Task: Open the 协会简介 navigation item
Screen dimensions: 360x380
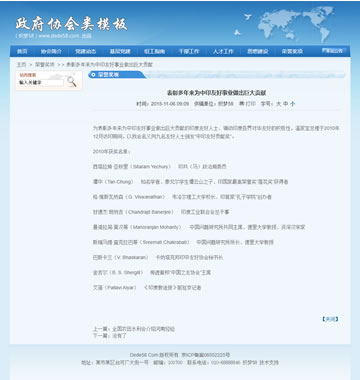Action: tap(51, 51)
